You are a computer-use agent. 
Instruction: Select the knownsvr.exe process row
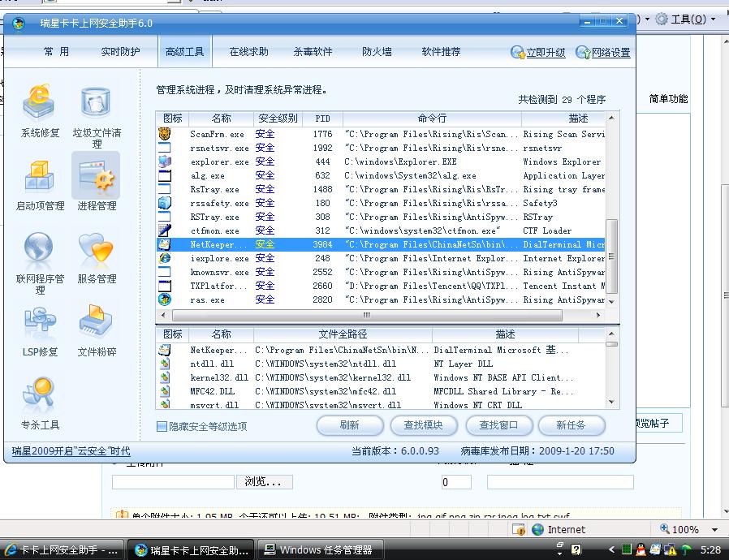pos(381,272)
